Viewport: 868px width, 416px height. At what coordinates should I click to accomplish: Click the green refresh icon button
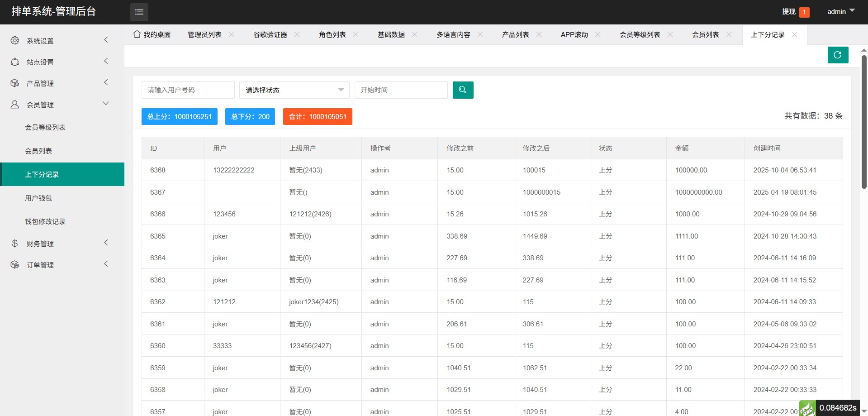point(838,55)
